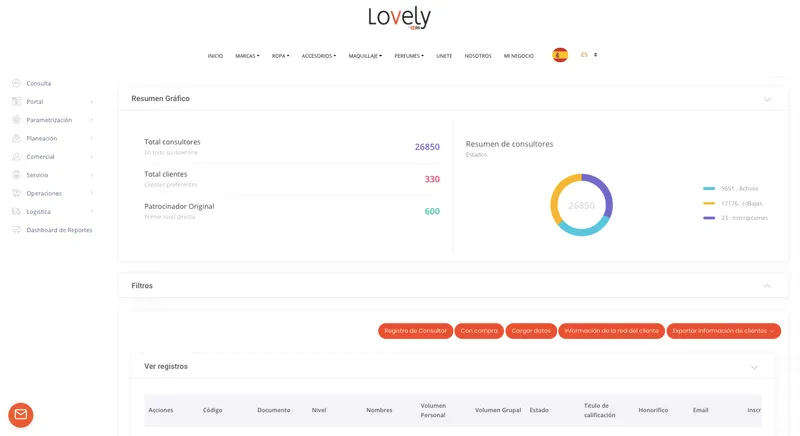Go to the UNETE page
Viewport: 800px width, 436px height.
coord(444,56)
